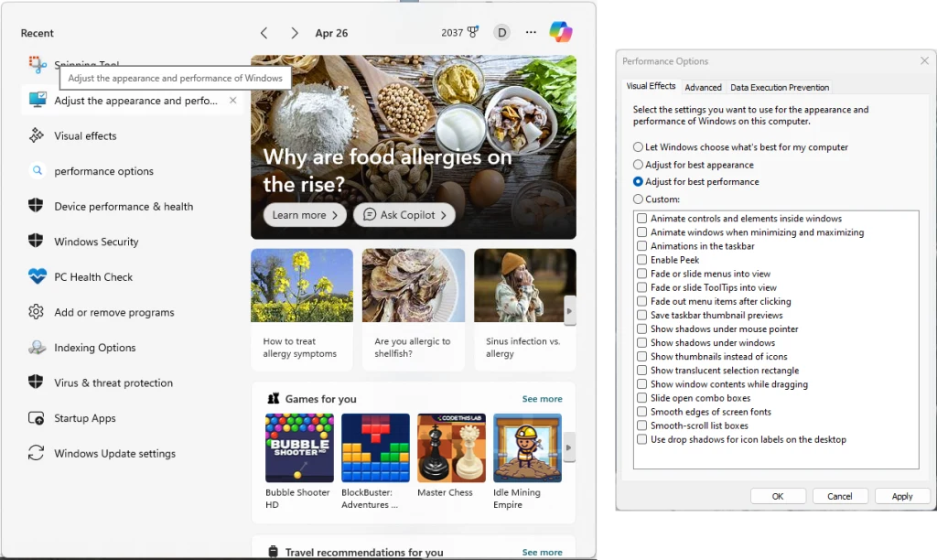The height and width of the screenshot is (560, 937).
Task: Tick Use drop shadows for icon labels
Action: coord(641,439)
